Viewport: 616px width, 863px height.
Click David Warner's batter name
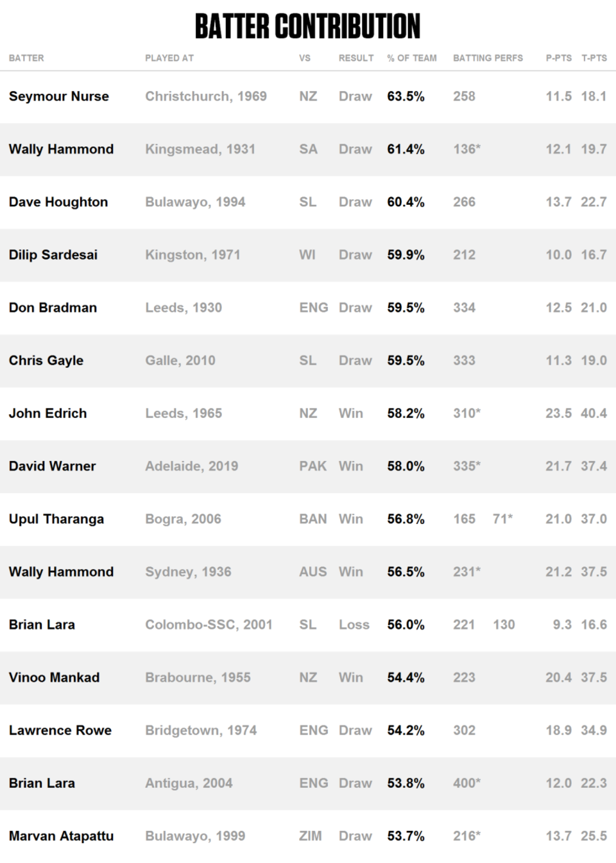click(x=53, y=466)
